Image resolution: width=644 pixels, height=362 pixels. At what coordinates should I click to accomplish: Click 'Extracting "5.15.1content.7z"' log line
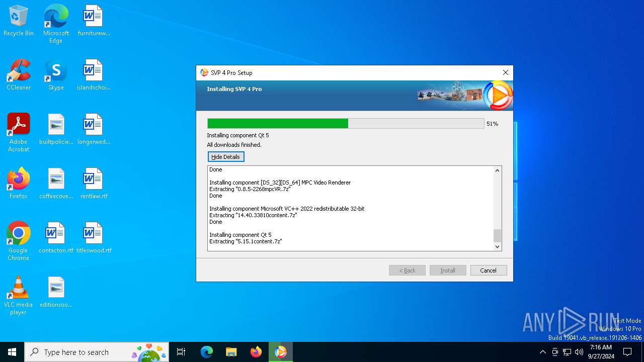click(246, 241)
